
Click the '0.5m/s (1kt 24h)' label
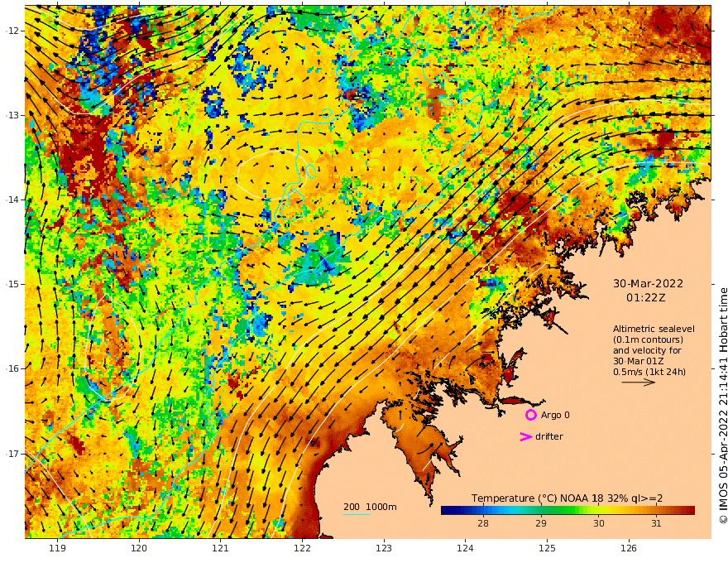pyautogui.click(x=649, y=372)
